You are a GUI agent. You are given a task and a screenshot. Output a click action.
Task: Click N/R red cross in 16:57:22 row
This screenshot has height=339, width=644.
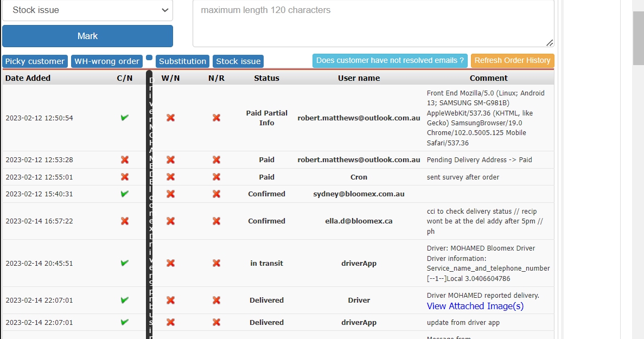216,221
